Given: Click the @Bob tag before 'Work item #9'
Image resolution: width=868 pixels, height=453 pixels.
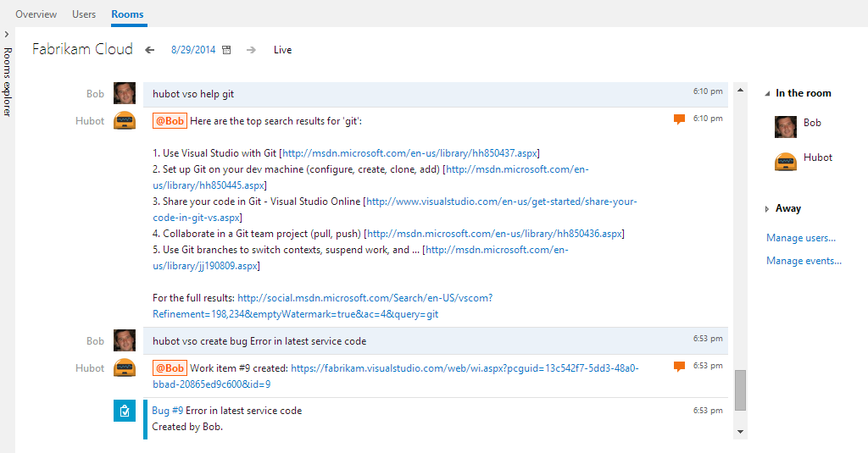Looking at the screenshot, I should [170, 367].
